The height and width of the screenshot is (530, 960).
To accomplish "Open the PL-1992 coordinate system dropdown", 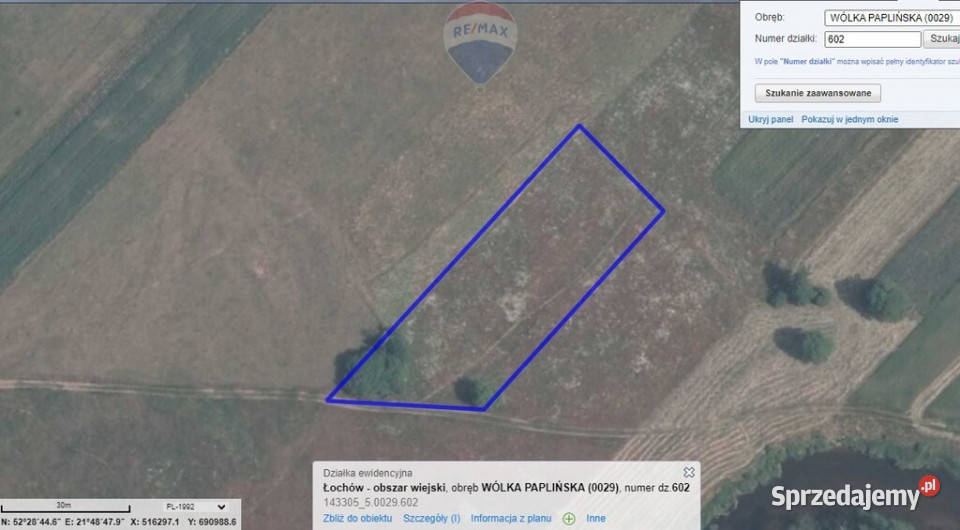I will tap(195, 507).
